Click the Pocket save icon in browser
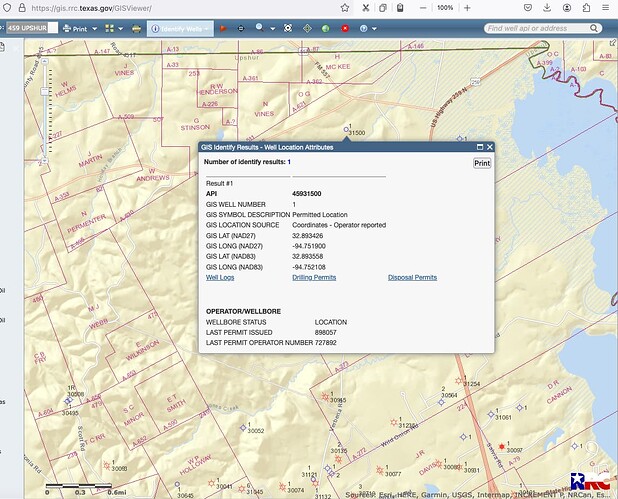The height and width of the screenshot is (499, 618). [528, 8]
